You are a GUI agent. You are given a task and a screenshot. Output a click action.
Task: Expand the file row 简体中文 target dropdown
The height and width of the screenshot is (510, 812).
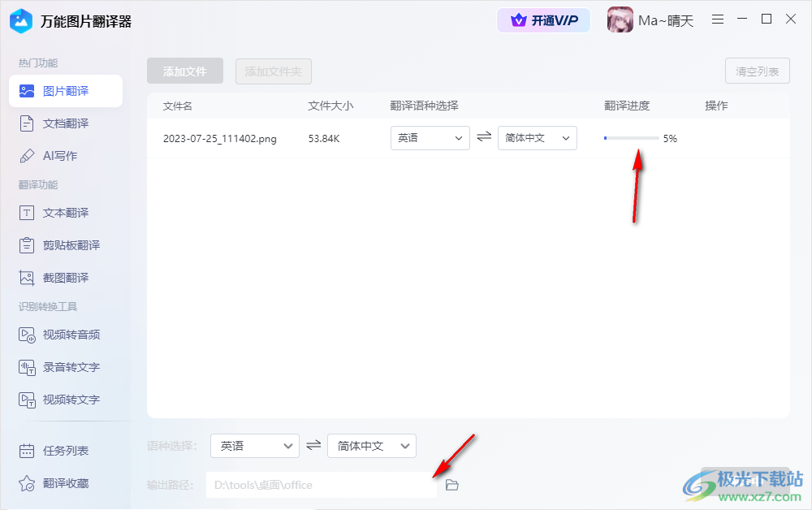click(538, 138)
